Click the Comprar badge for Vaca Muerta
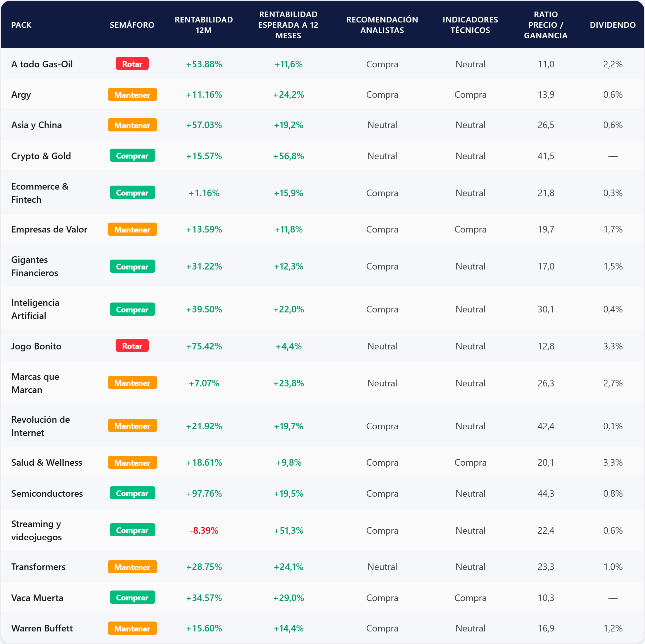The image size is (645, 644). point(132,597)
